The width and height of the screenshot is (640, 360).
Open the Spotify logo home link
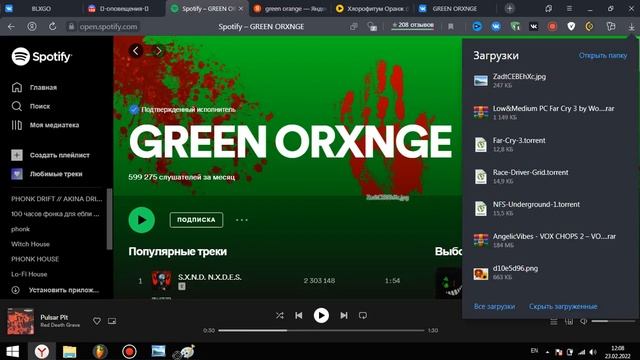42,56
